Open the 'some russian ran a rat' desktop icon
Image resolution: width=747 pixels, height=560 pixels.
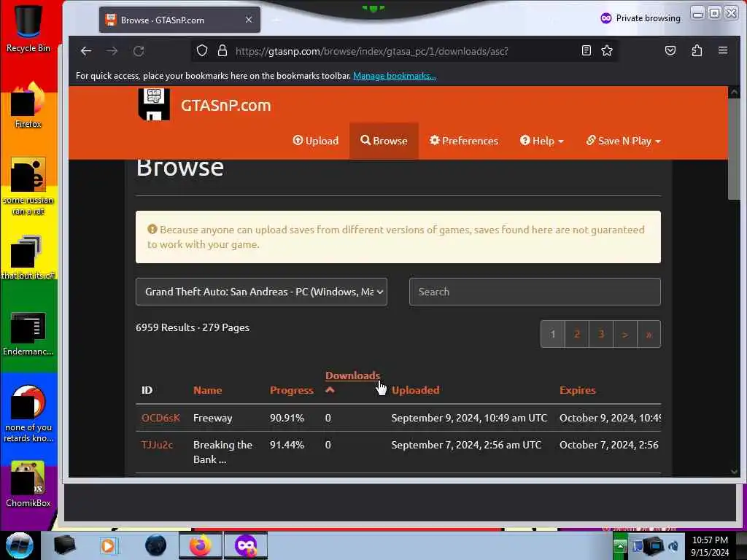coord(28,186)
